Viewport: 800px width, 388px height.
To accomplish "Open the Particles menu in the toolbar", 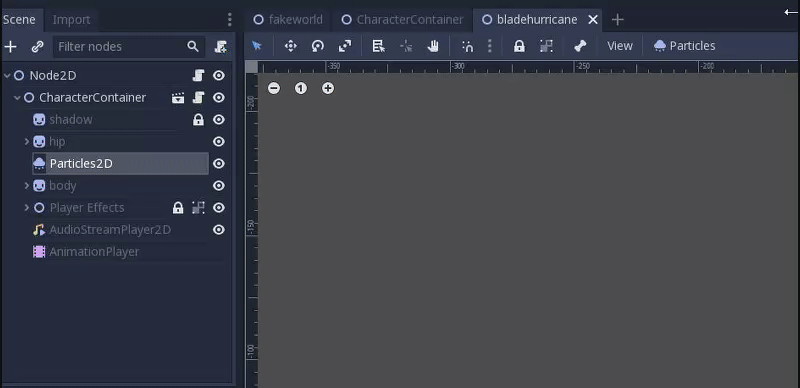I will point(685,46).
